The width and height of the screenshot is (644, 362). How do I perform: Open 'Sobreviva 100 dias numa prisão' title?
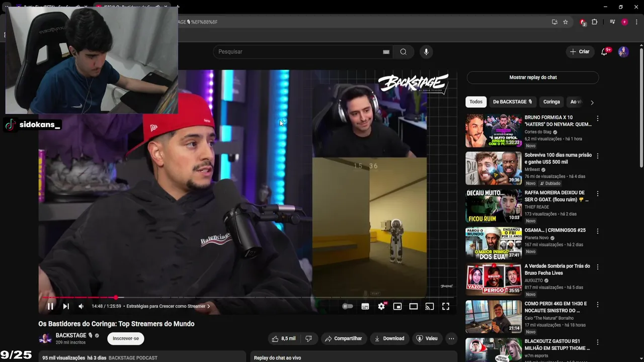click(558, 158)
